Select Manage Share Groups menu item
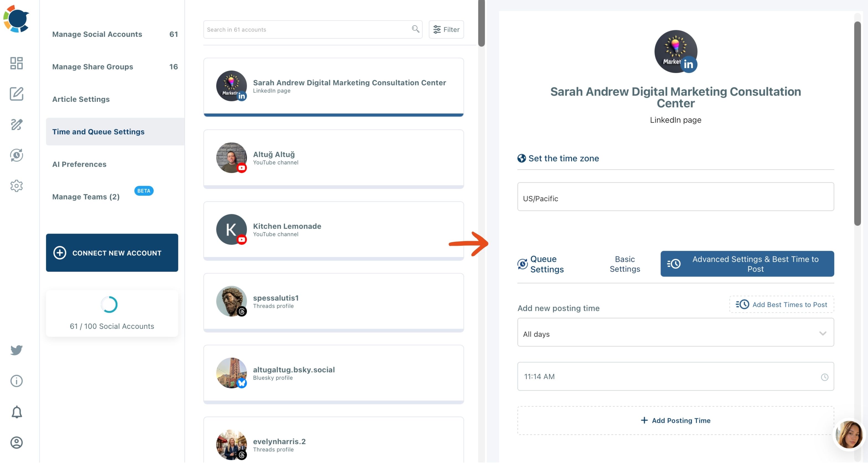Image resolution: width=868 pixels, height=463 pixels. [115, 67]
